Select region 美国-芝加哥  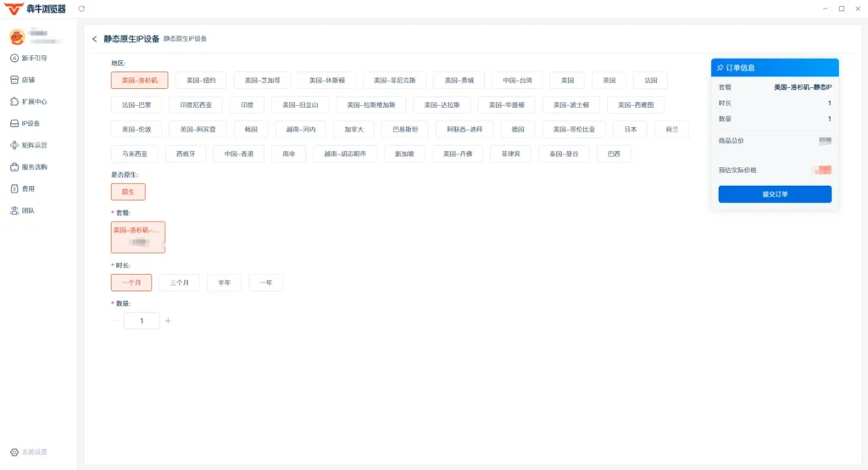click(263, 81)
